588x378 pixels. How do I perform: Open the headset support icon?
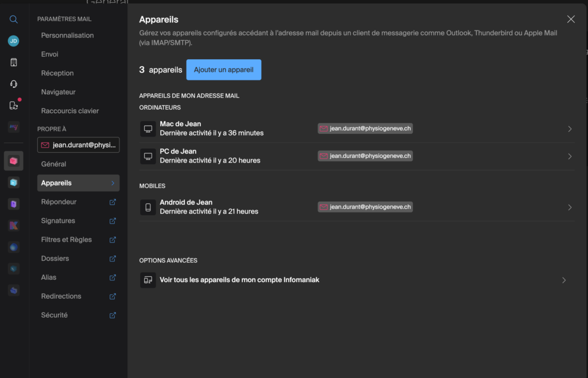point(14,84)
